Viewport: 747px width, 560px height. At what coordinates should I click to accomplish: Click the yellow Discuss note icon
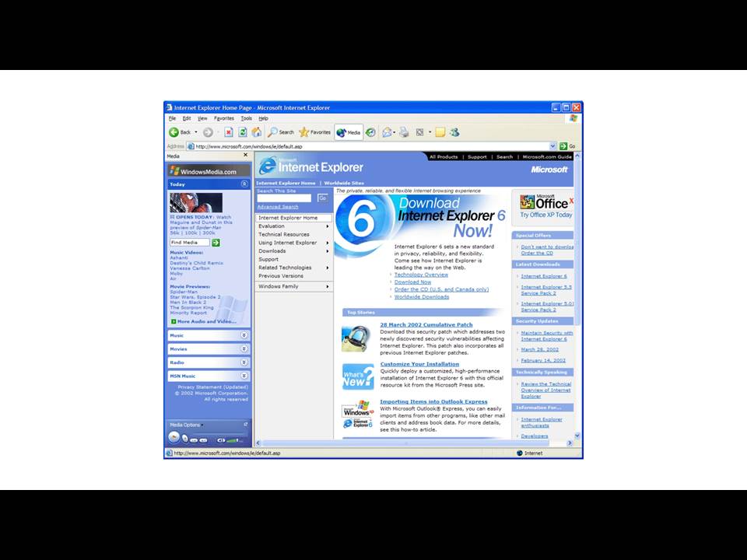point(440,132)
